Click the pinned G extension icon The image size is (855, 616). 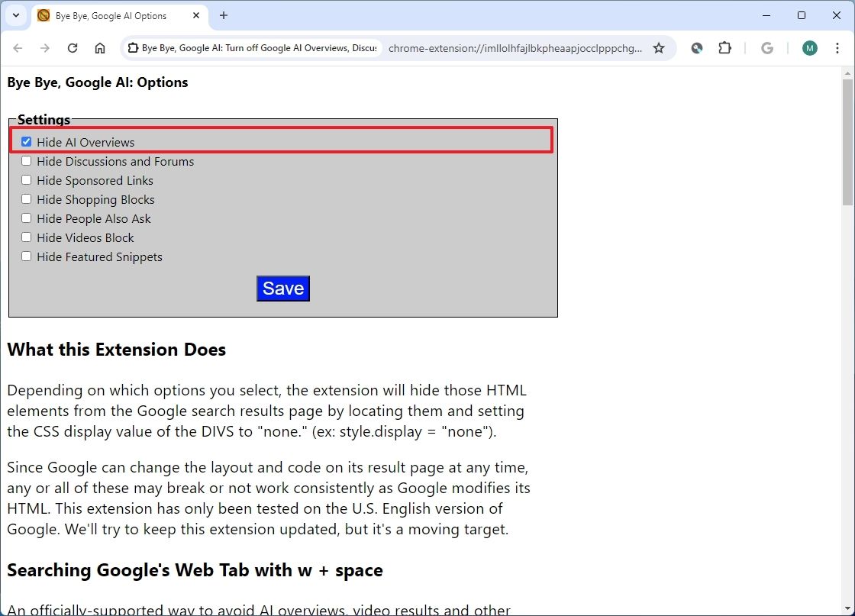click(x=766, y=47)
